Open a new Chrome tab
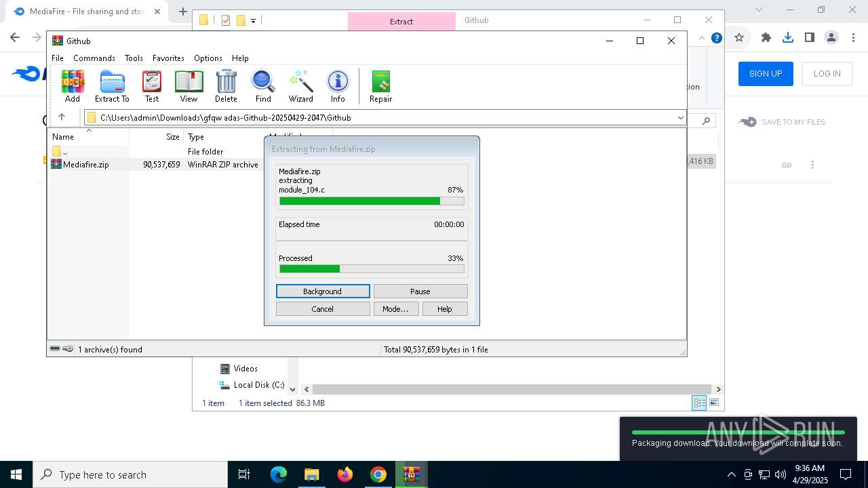Screen dimensions: 868x488 tap(183, 12)
